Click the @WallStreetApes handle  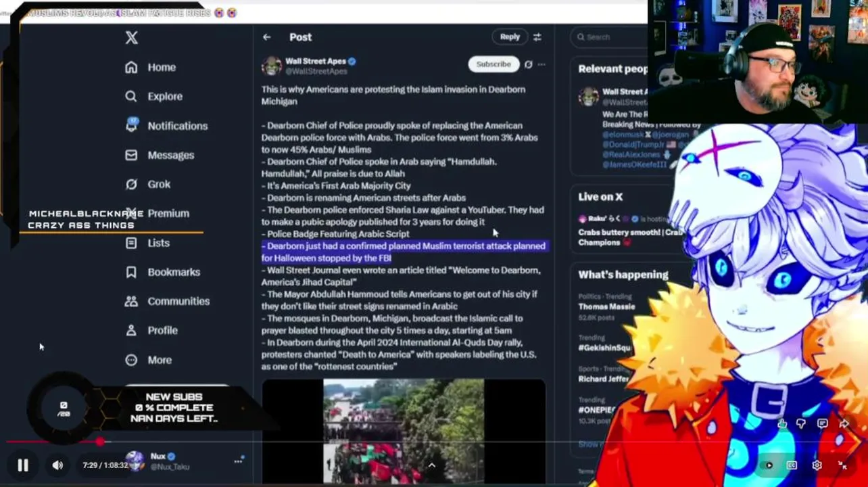[316, 71]
